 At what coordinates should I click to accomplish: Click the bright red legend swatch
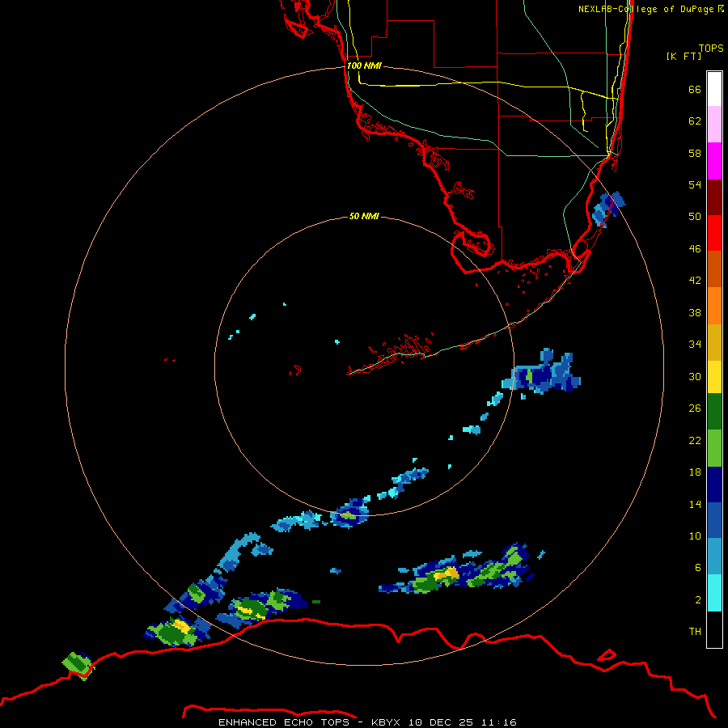tap(714, 233)
